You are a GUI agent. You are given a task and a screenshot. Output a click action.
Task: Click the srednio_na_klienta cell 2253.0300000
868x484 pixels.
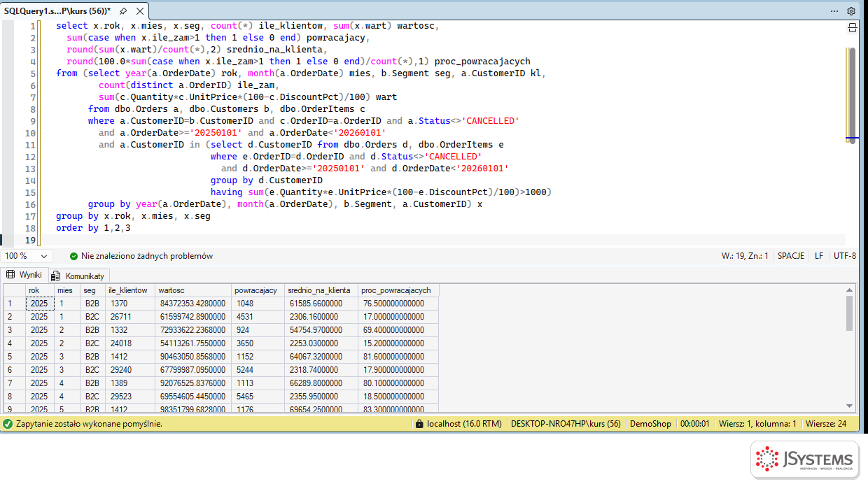click(322, 343)
